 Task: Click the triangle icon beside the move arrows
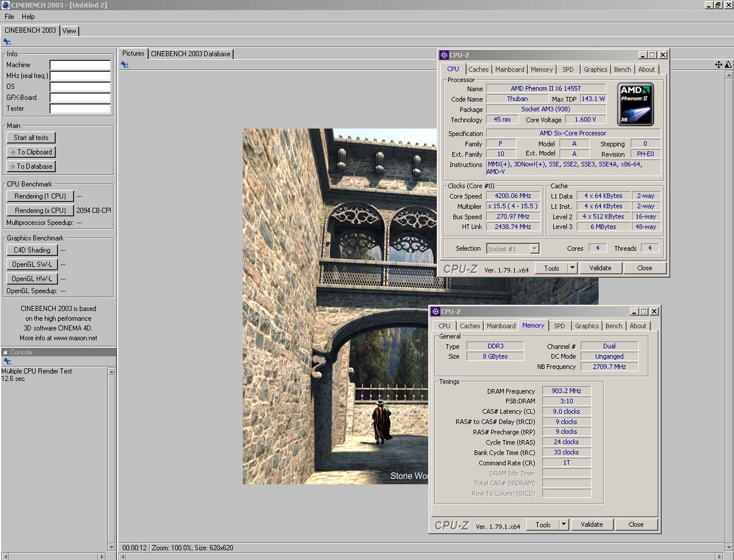click(x=728, y=65)
